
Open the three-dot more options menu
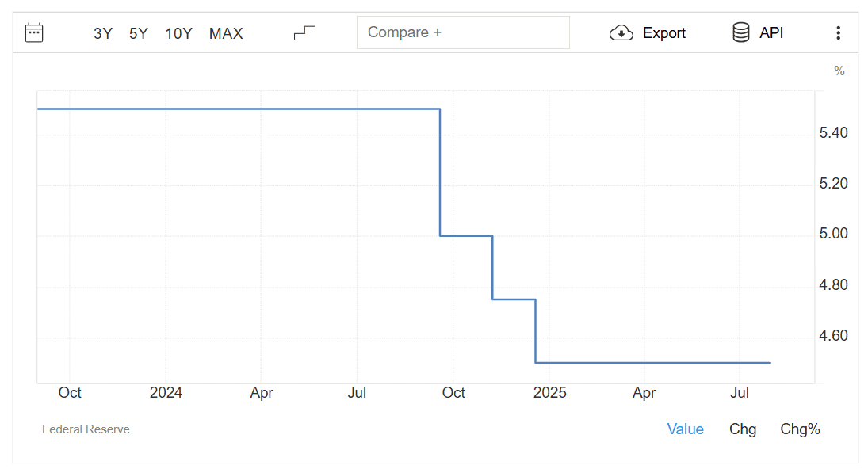coord(838,32)
